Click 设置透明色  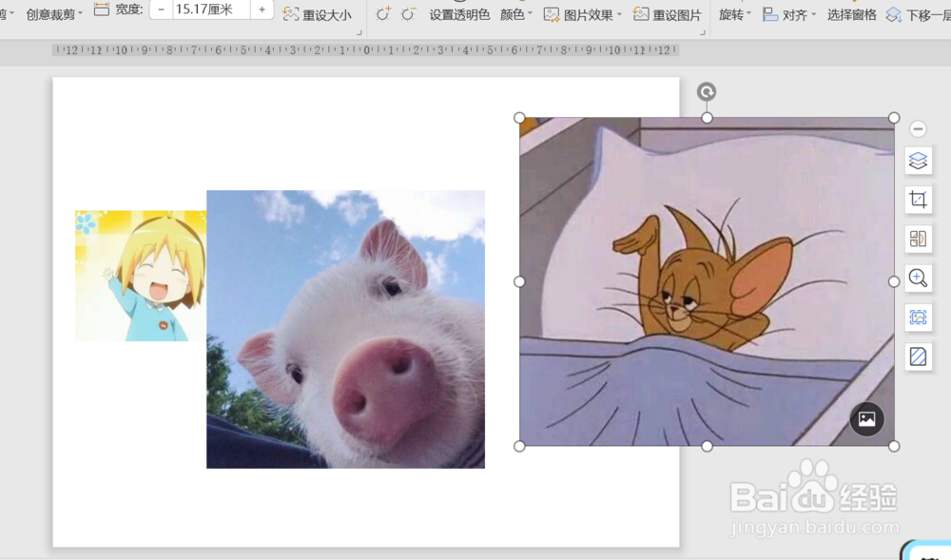point(459,14)
